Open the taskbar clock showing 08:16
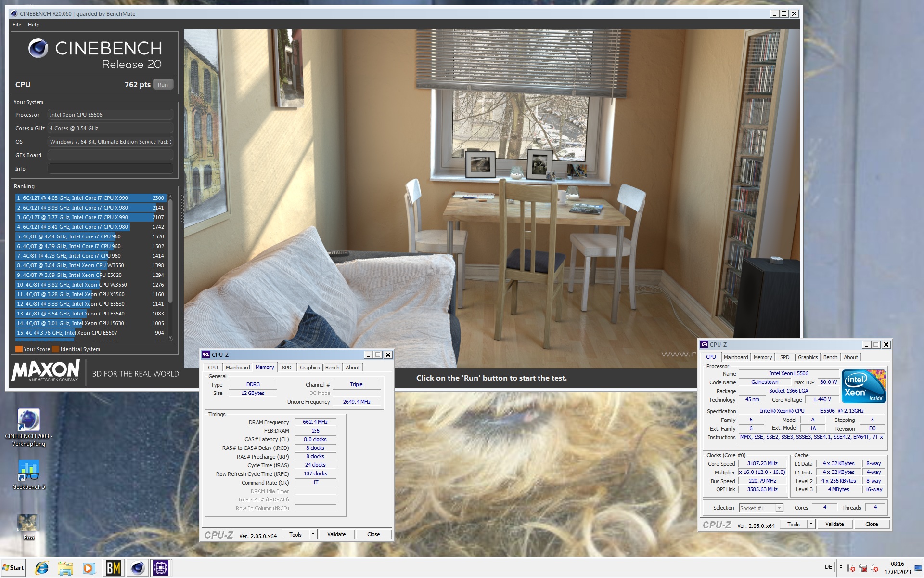924x578 pixels. (897, 568)
